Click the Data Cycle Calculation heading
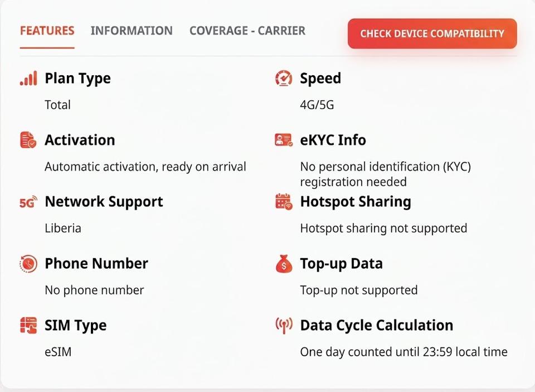The image size is (535, 392). [377, 325]
